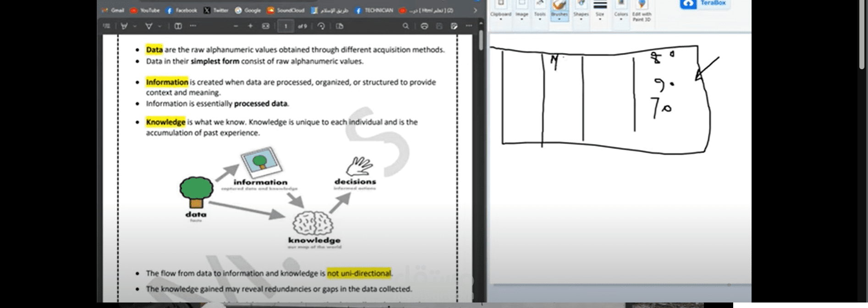Toggle the PDF contents sidebar icon
The width and height of the screenshot is (868, 308).
pyautogui.click(x=106, y=26)
